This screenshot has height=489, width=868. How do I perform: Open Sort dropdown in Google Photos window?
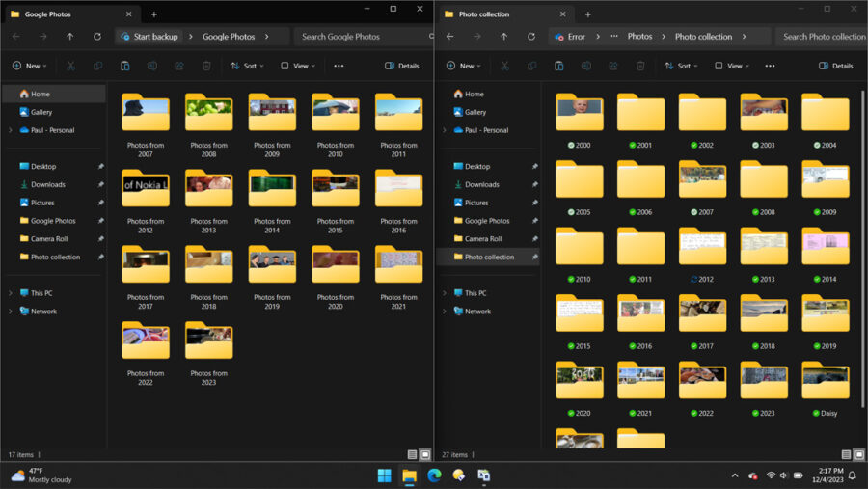pos(247,66)
